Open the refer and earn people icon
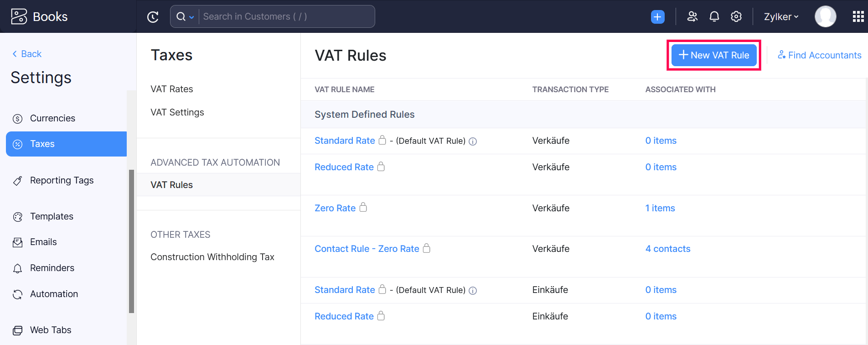The height and width of the screenshot is (345, 868). click(x=692, y=17)
